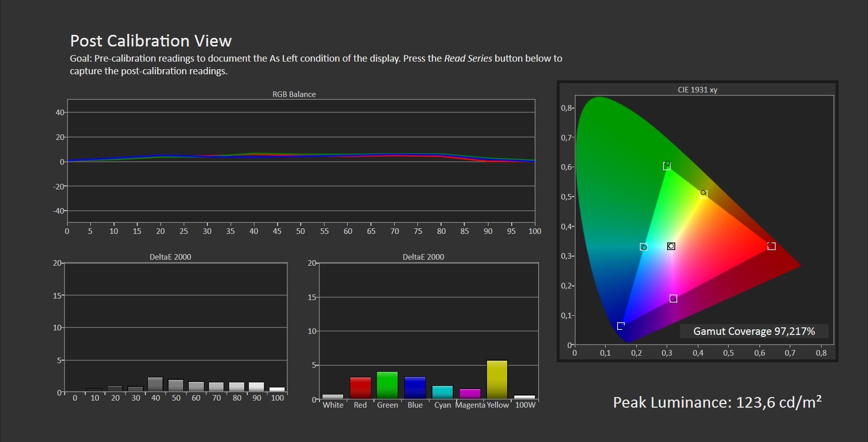
Task: Click the grayscale DeltaE bar at 30
Action: (135, 389)
